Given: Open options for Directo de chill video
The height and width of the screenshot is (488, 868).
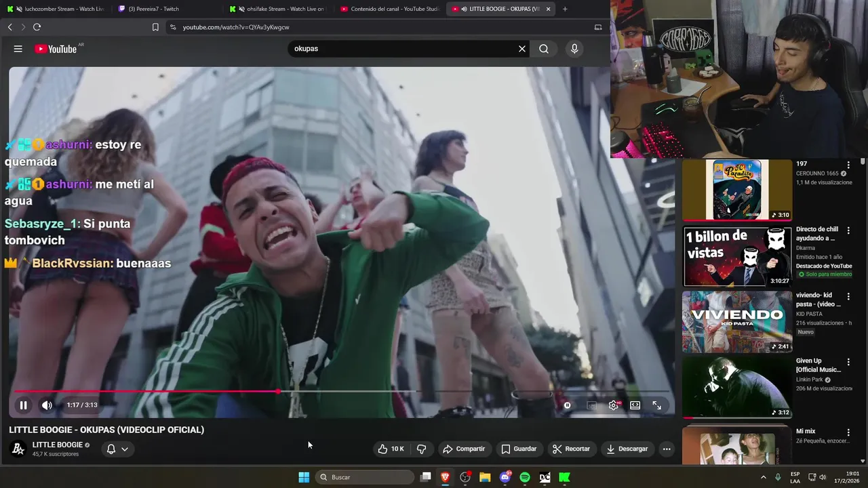Looking at the screenshot, I should click(848, 230).
